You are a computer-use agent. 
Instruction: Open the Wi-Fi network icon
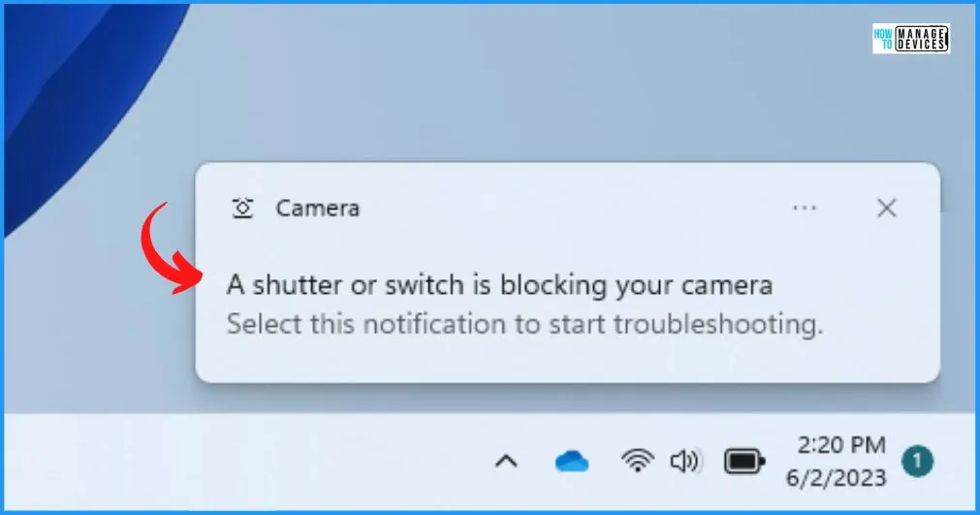pos(638,462)
